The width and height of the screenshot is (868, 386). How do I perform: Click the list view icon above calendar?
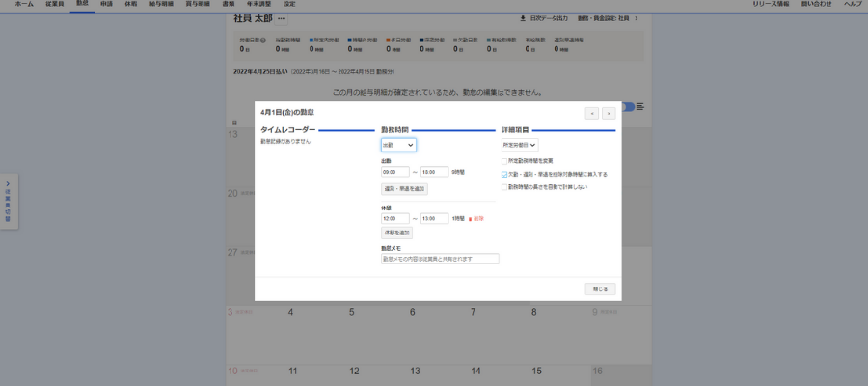tap(640, 106)
